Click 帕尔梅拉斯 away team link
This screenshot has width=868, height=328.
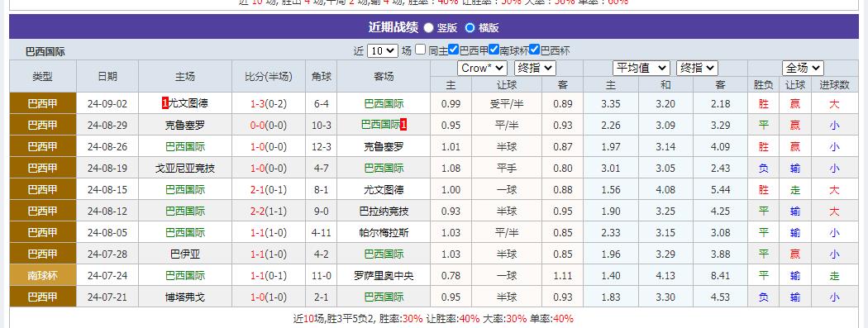(384, 233)
